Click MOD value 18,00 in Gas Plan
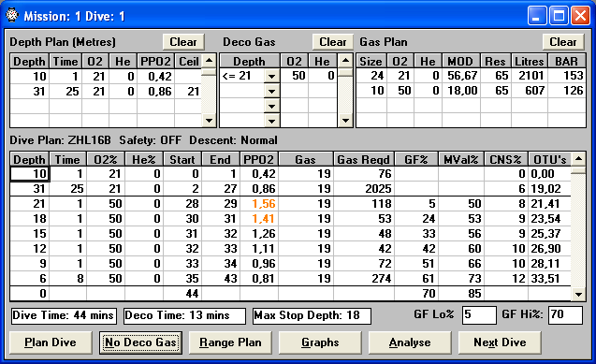Screen dimensions: 596x364 [461, 91]
